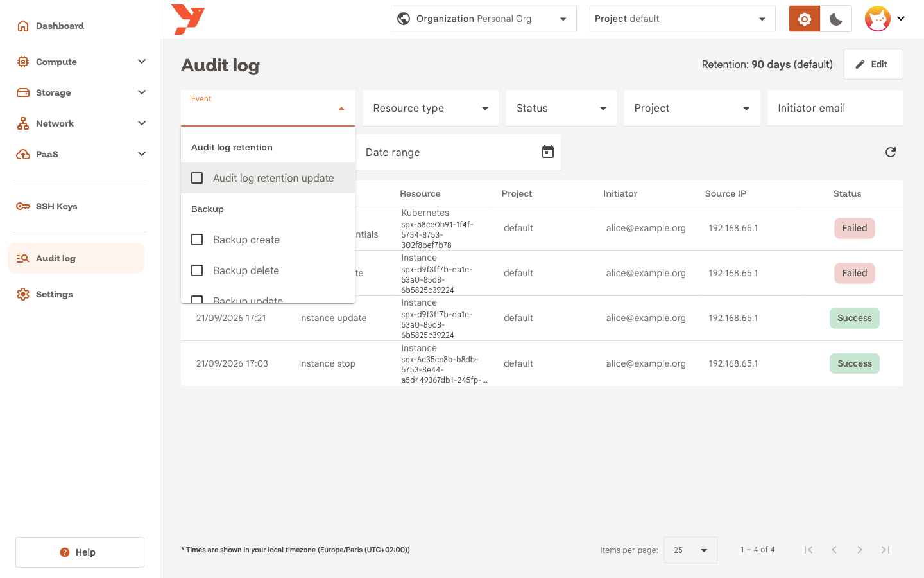The width and height of the screenshot is (924, 578).
Task: Click the Source IP column header
Action: click(725, 193)
